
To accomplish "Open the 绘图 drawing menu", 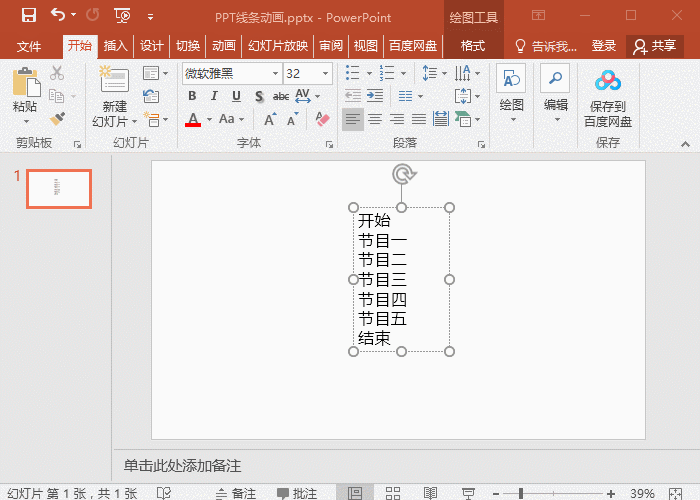I will (512, 94).
